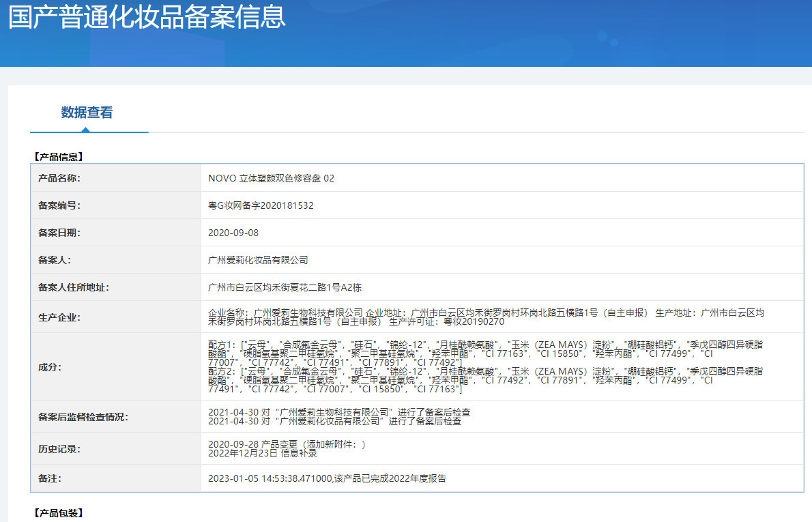This screenshot has height=522, width=812.
Task: Click the 备注 row label
Action: coord(50,478)
